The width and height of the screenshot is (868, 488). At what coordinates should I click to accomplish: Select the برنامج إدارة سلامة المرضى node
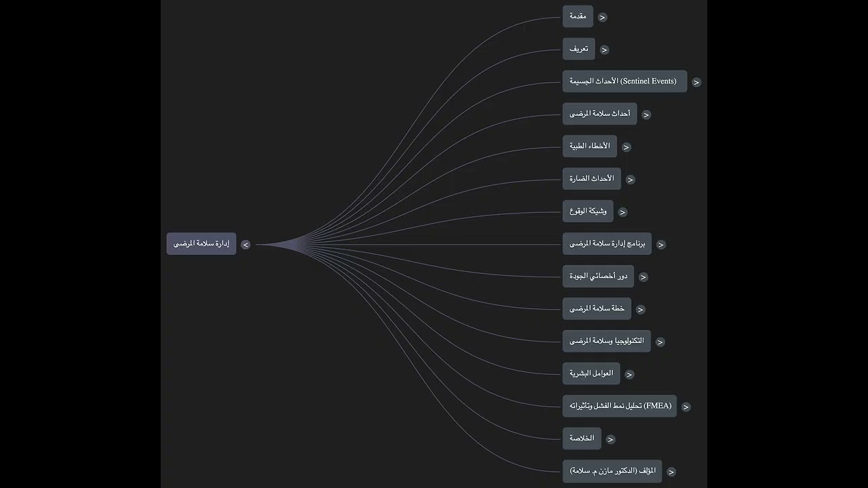pos(607,244)
